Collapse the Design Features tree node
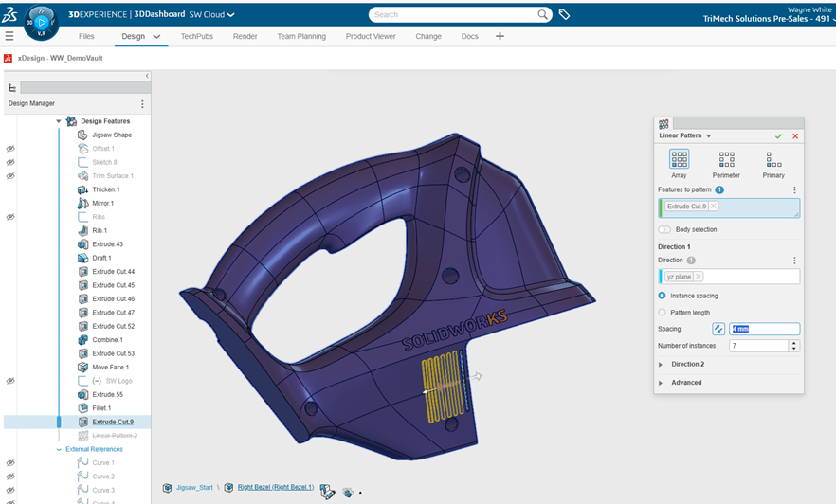Screen dimensions: 836x504 click(59, 121)
